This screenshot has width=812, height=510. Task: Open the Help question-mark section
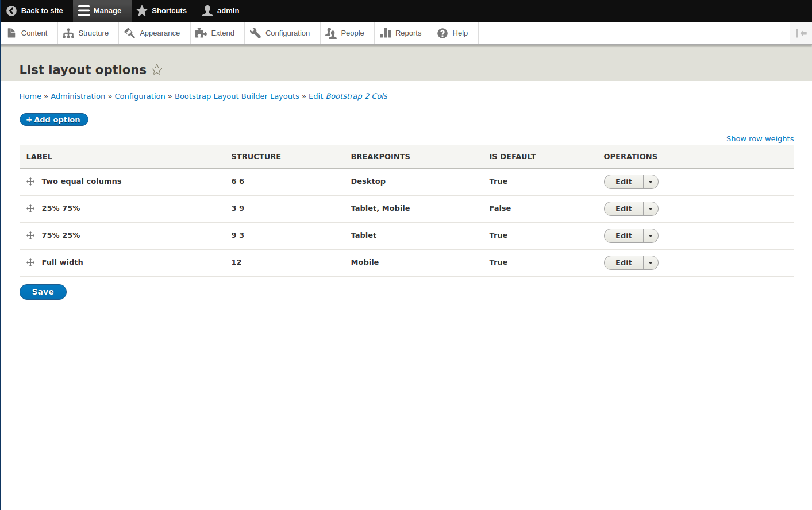point(455,33)
